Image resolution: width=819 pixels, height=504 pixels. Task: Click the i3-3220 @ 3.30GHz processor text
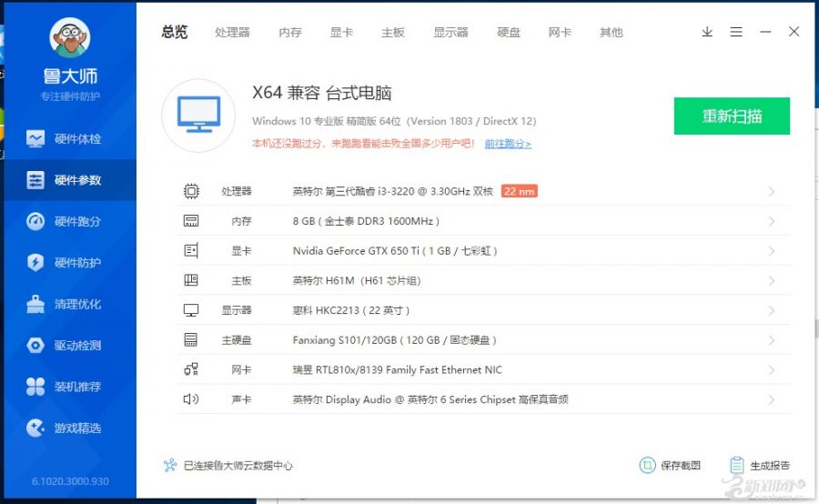pos(393,191)
